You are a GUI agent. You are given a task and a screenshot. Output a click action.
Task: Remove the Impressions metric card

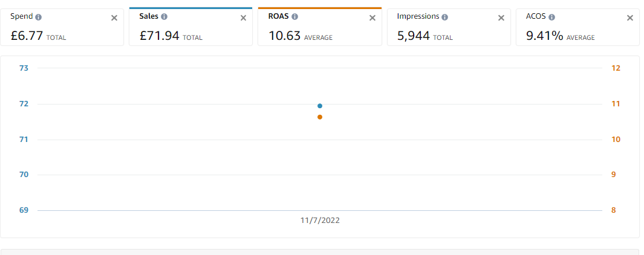pyautogui.click(x=501, y=18)
